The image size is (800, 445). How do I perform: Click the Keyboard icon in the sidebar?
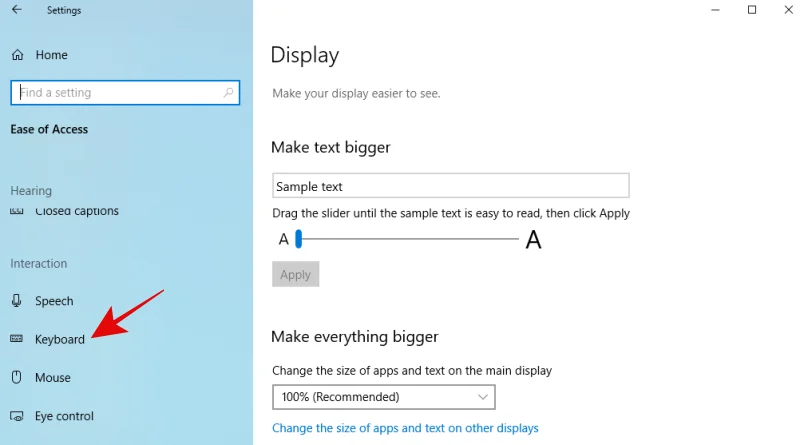(x=17, y=339)
